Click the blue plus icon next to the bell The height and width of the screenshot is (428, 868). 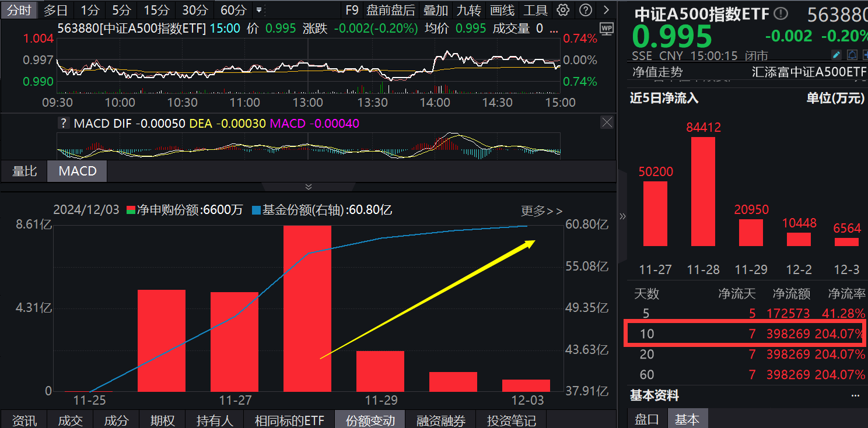tap(866, 54)
